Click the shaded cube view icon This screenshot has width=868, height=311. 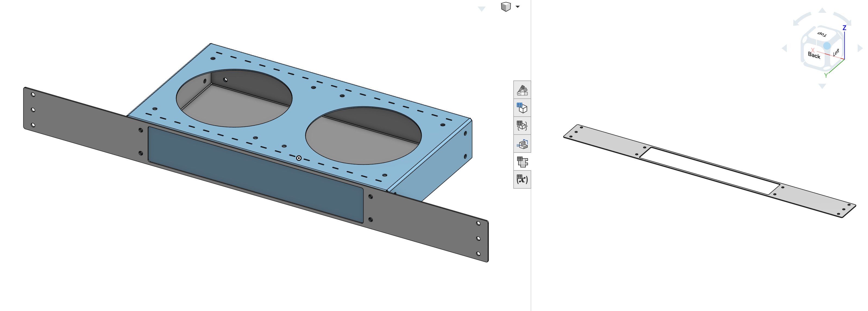506,7
